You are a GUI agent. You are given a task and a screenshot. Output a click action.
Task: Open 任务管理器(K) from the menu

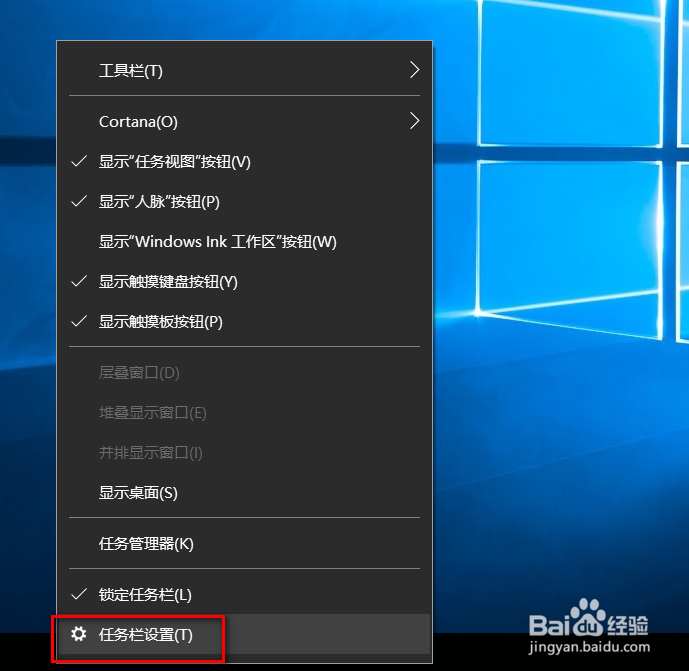click(x=244, y=544)
